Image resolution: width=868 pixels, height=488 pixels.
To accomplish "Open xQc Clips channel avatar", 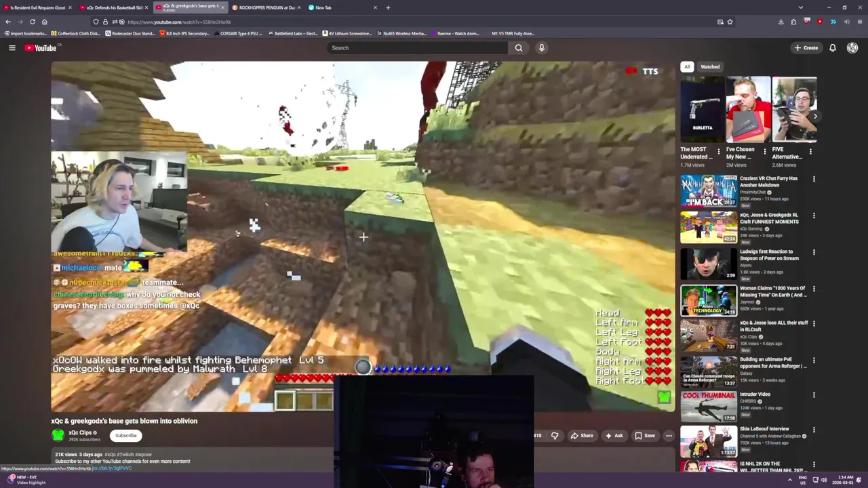I will point(58,435).
